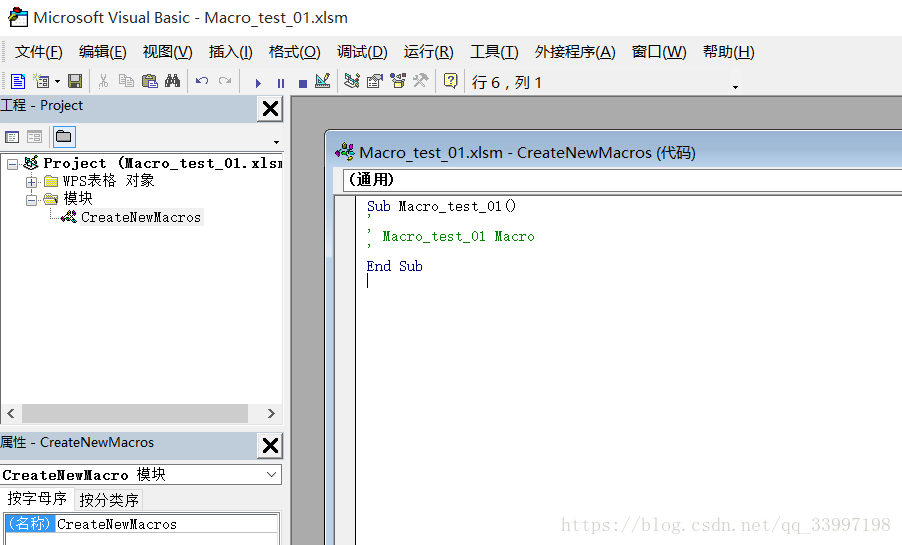The image size is (902, 545).
Task: Switch to the 按分类序 tab
Action: pos(109,500)
